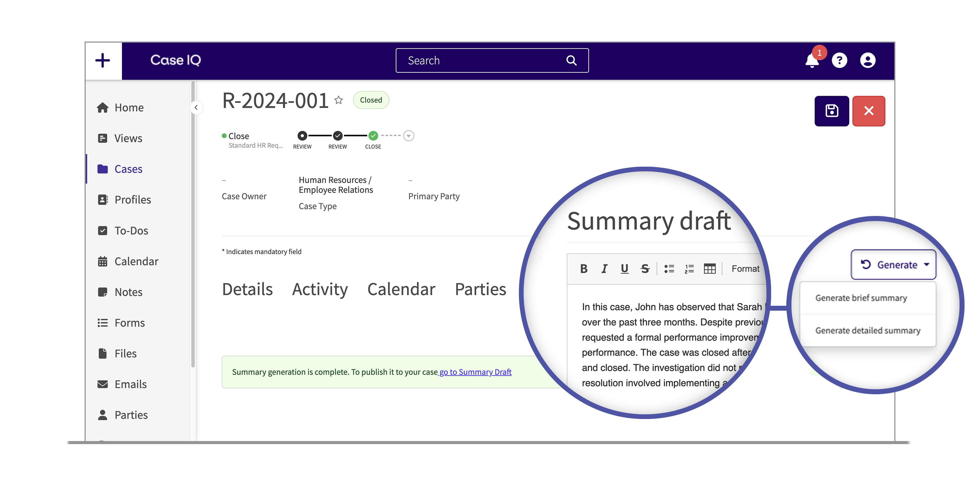Click the red X cancel button
The image size is (980, 482).
tap(869, 111)
